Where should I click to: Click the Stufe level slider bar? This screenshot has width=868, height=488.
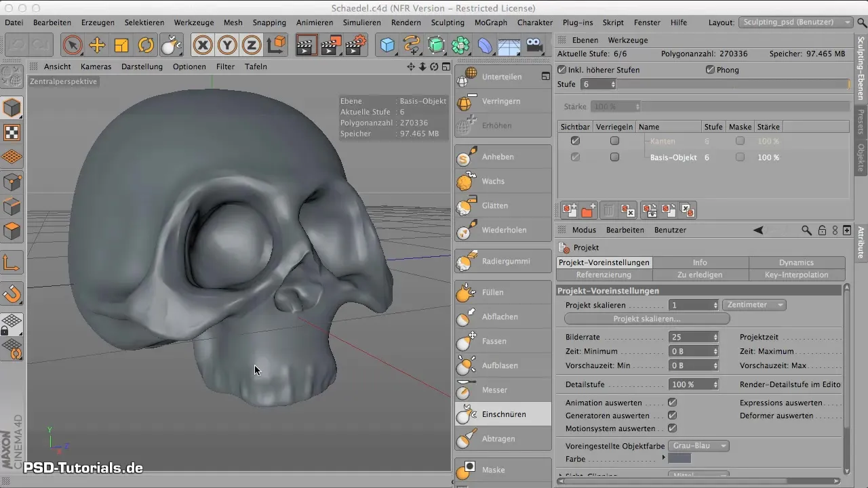[734, 85]
